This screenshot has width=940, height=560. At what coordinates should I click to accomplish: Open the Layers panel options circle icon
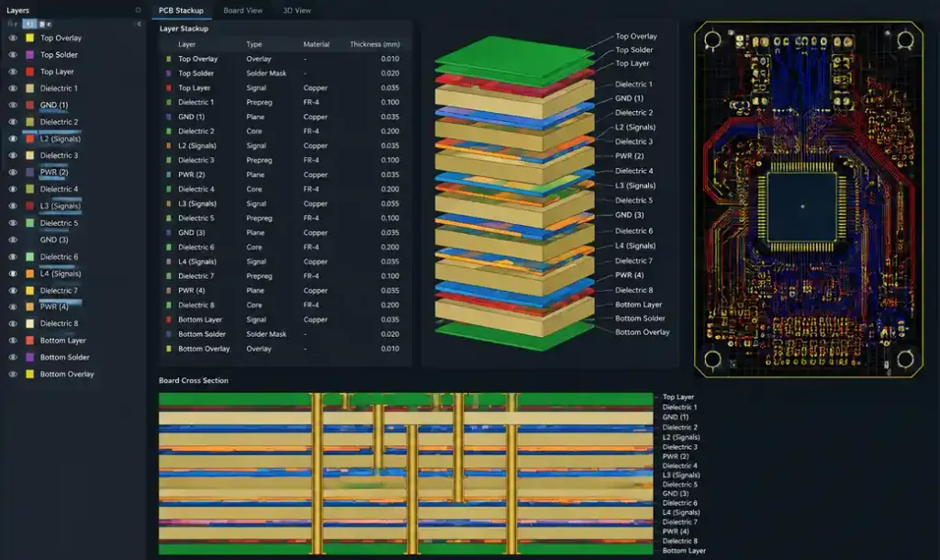point(138,10)
